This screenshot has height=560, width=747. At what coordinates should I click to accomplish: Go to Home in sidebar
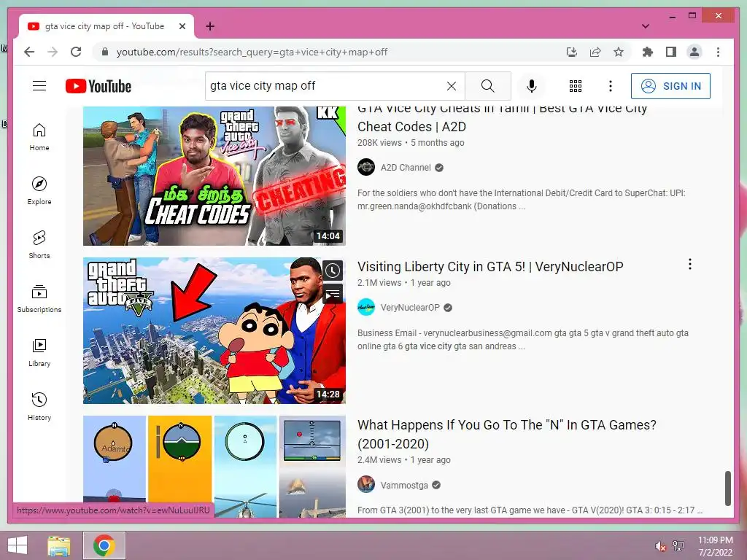pyautogui.click(x=39, y=137)
